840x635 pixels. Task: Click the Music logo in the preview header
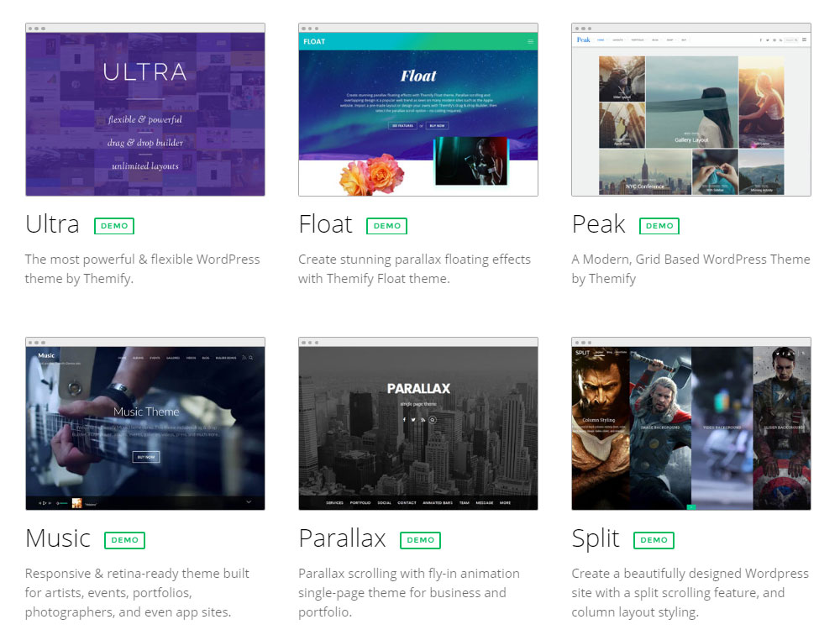pos(46,355)
